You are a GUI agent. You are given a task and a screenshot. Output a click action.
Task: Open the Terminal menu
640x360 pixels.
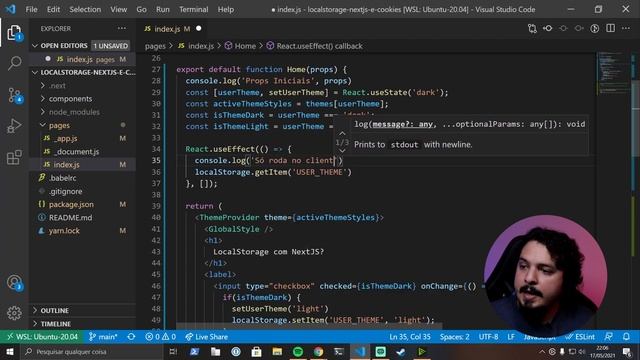(193, 9)
